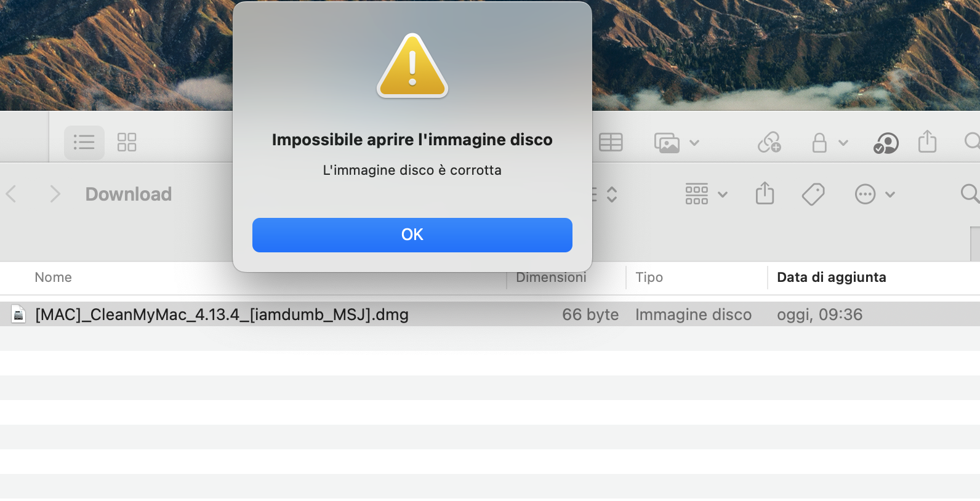Screen dimensions: 980x501
Task: Switch to icon grid view in upper toolbar
Action: click(x=127, y=142)
